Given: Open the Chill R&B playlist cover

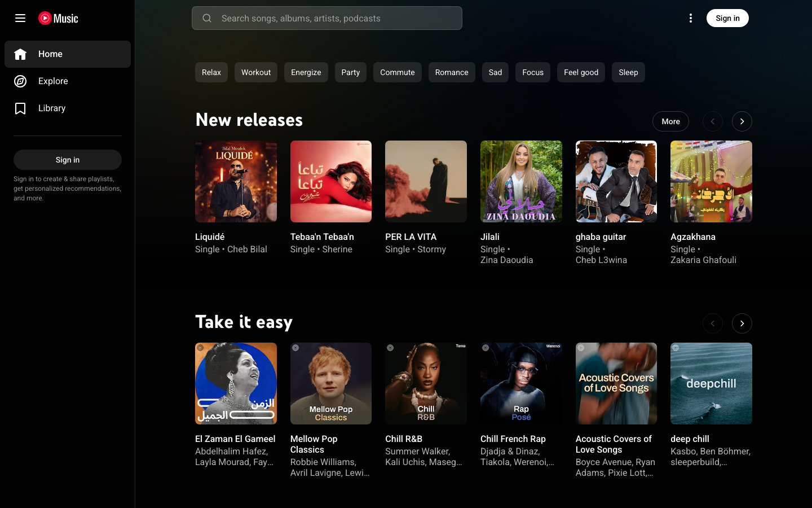Looking at the screenshot, I should (x=426, y=383).
